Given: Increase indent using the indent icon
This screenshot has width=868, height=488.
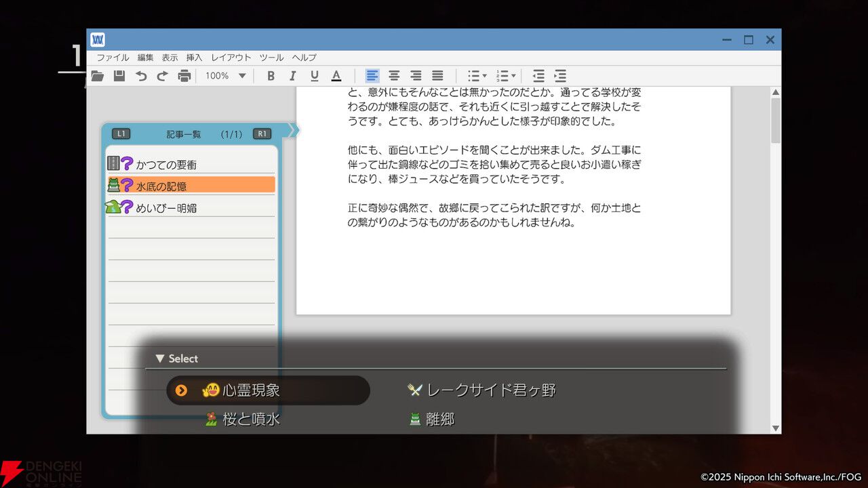Looking at the screenshot, I should point(560,76).
